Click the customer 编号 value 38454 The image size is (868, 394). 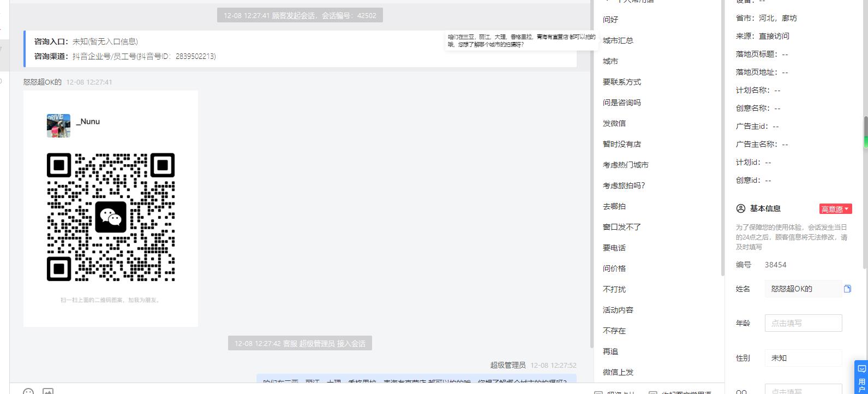775,265
